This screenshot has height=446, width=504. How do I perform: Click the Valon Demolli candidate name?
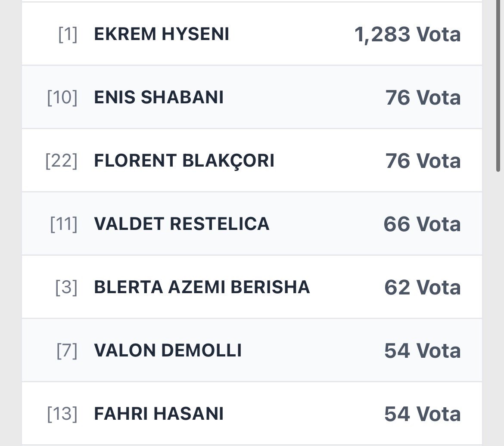168,351
